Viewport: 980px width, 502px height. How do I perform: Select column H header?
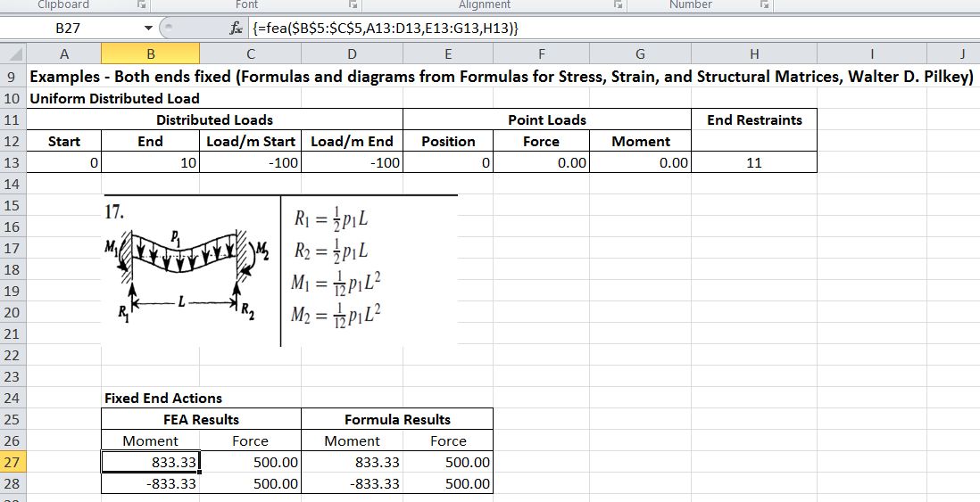click(x=754, y=54)
